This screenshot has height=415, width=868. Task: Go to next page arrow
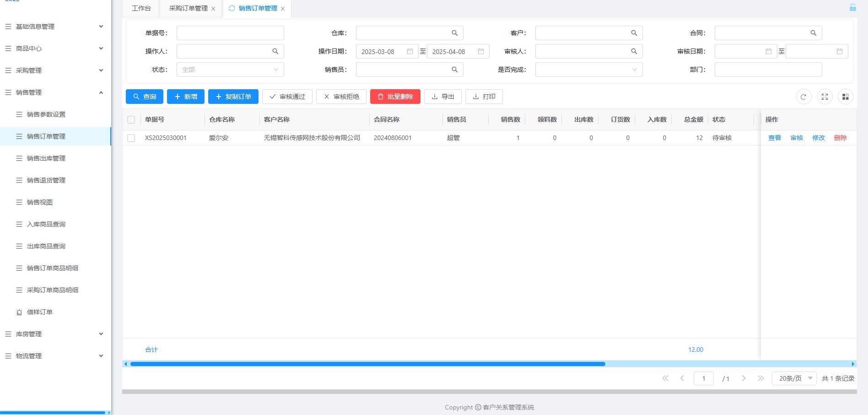[744, 378]
